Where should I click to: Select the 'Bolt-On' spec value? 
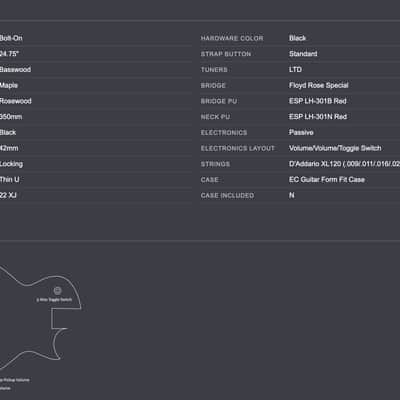[11, 38]
